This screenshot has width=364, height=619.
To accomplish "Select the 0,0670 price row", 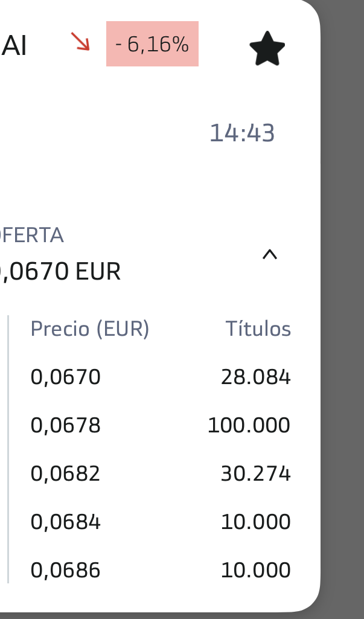I will pos(65,377).
